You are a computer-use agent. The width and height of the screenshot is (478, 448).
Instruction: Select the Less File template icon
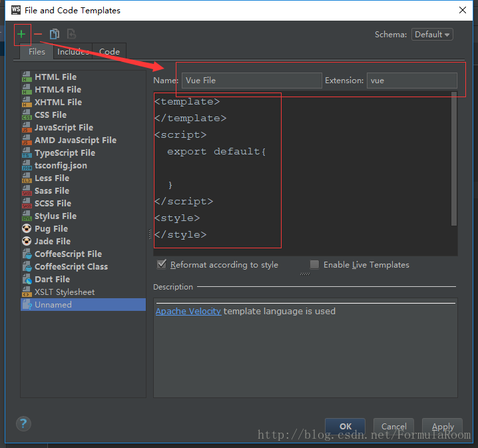click(27, 178)
